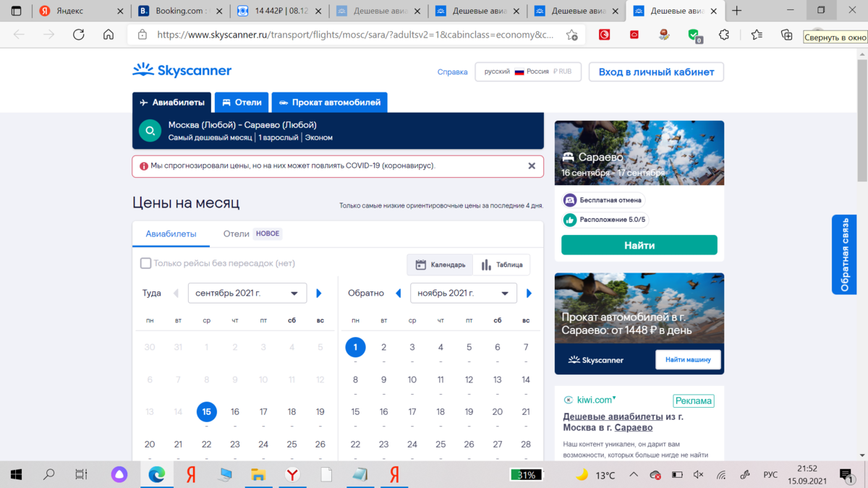The height and width of the screenshot is (488, 868).
Task: Open File Explorer from taskbar
Action: [258, 475]
